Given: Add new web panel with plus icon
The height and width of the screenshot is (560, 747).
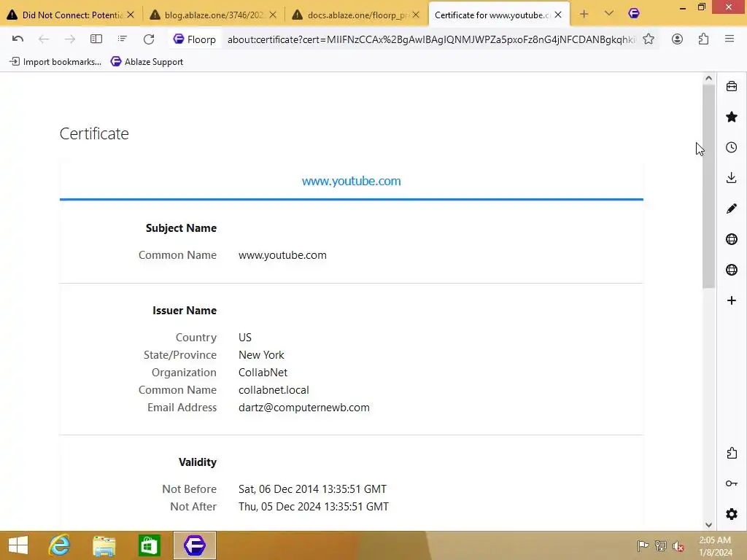Looking at the screenshot, I should tap(732, 300).
